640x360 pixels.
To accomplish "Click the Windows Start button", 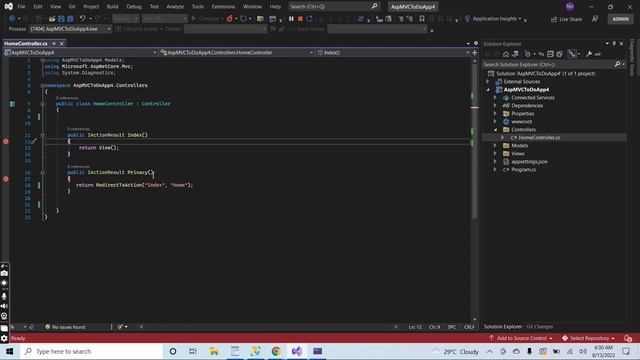I will [x=10, y=351].
